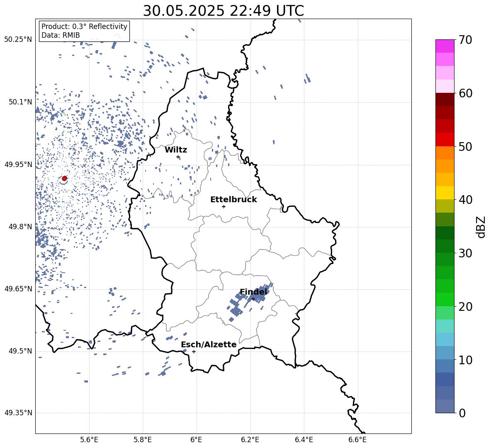Pick the olive colorbar segment just below 40
Image resolution: width=491 pixels, height=448 pixels.
pos(445,206)
